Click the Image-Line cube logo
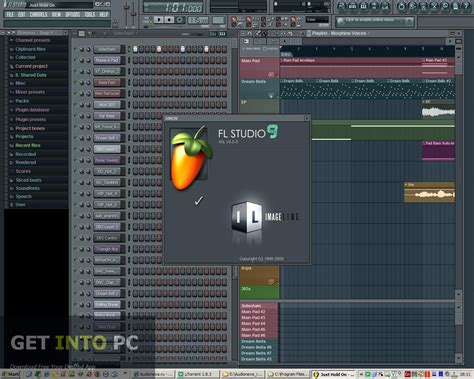The width and height of the screenshot is (474, 379). tap(246, 217)
